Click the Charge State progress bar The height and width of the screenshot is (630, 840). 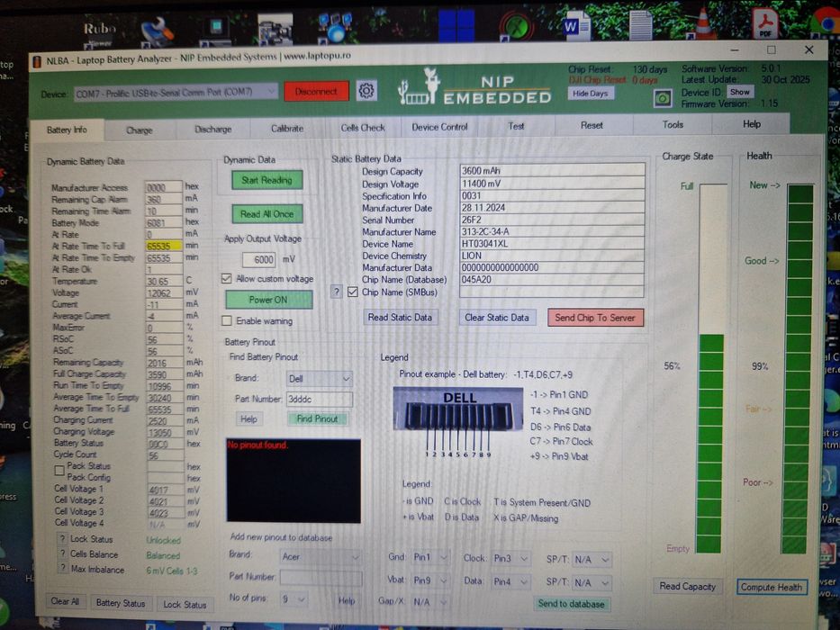click(x=711, y=369)
